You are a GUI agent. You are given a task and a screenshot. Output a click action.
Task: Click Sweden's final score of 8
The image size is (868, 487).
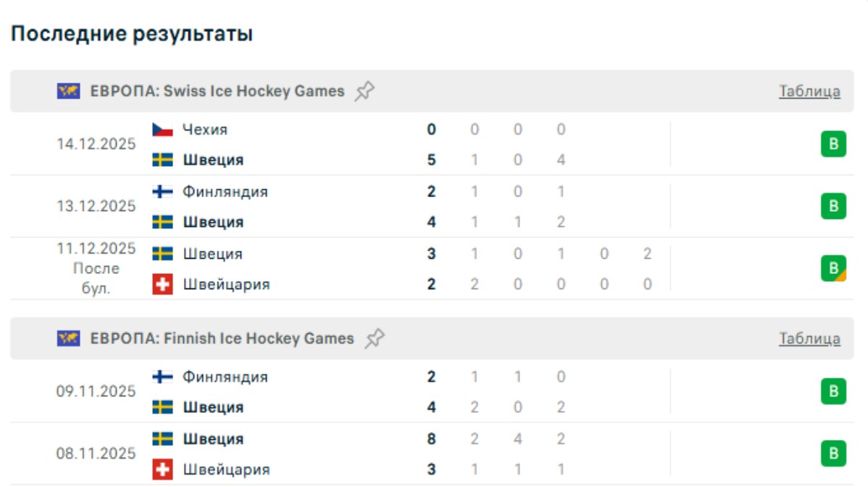click(432, 439)
